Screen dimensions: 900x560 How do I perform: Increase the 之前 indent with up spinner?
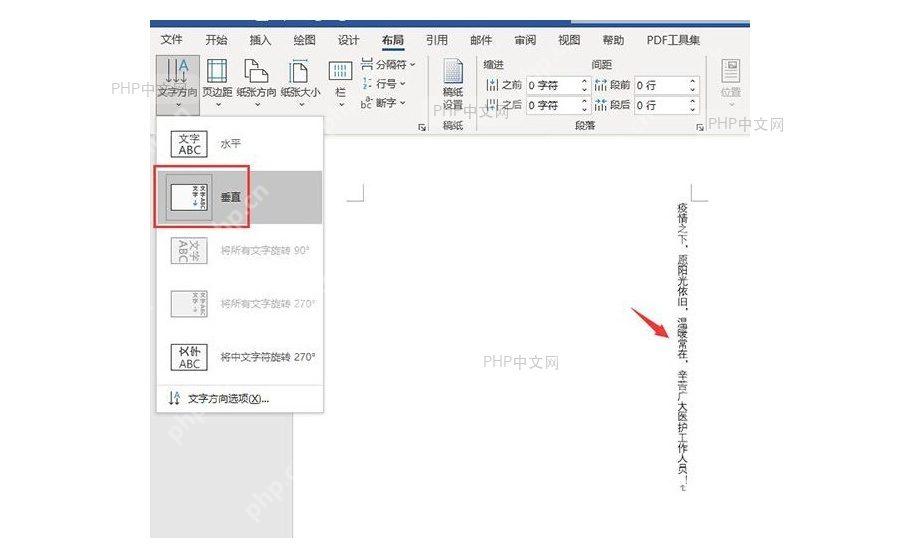coord(584,81)
